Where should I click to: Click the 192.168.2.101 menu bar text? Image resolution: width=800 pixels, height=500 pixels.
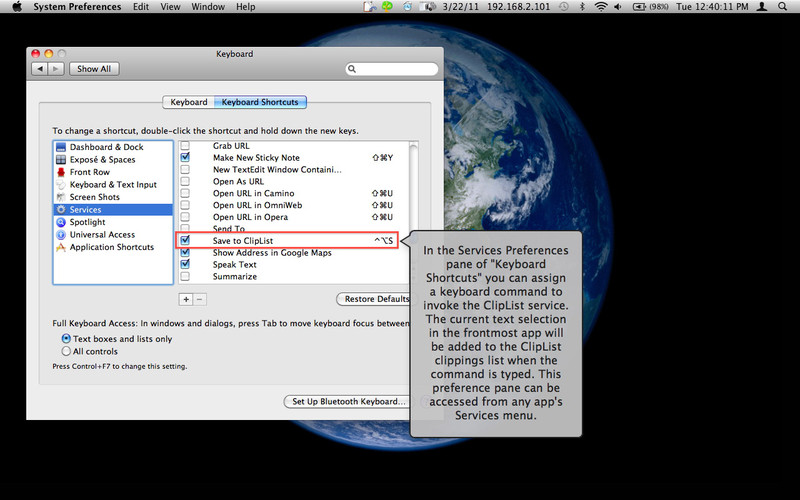pos(518,7)
